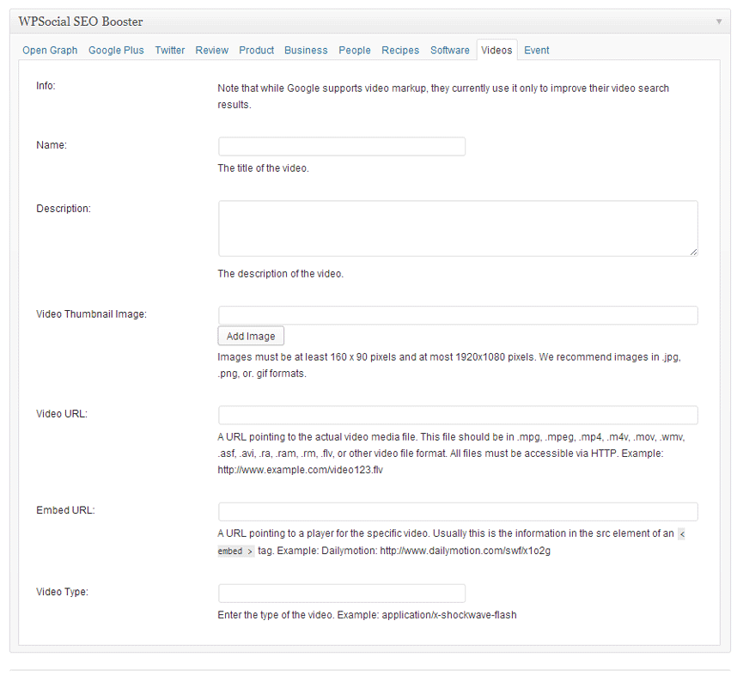Select the People tab
This screenshot has height=700, width=737.
(355, 51)
